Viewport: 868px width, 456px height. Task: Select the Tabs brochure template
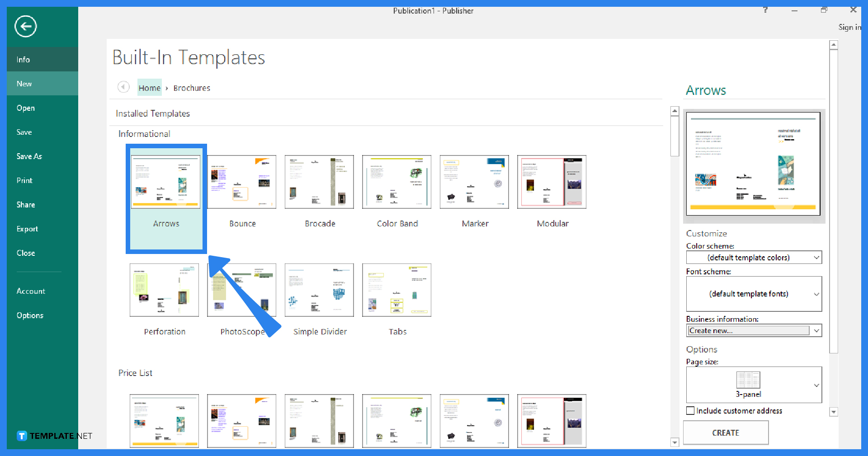click(x=396, y=290)
